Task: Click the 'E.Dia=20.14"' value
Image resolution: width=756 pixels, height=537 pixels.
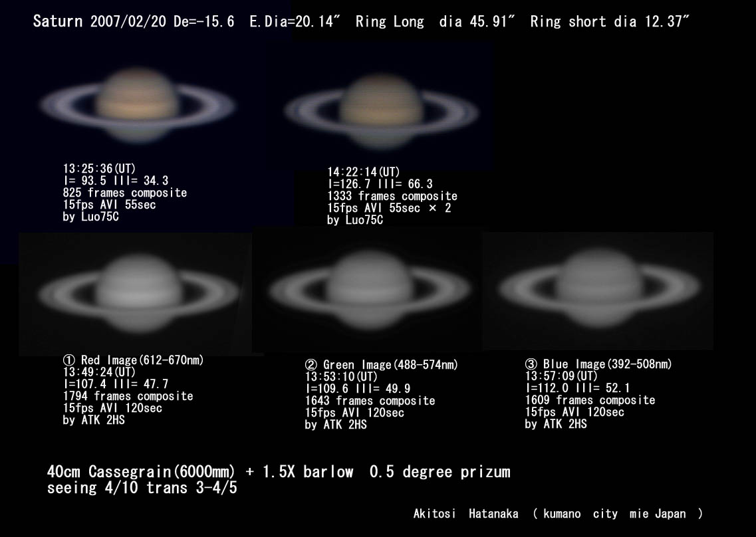Action: tap(295, 21)
